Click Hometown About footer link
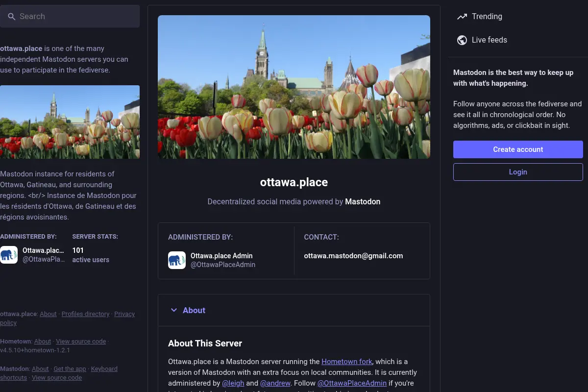The width and height of the screenshot is (588, 392). (43, 342)
